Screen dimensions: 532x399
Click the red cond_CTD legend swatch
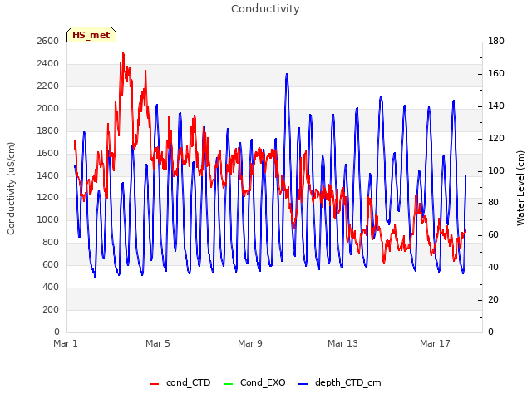154,384
